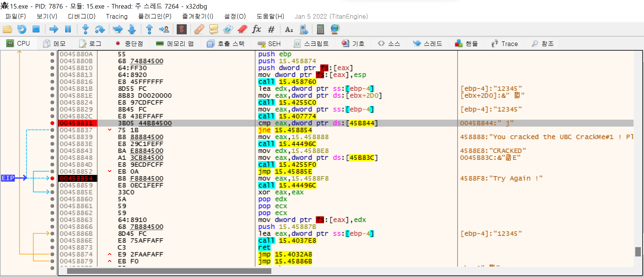Click the Step Into icon
Screen dimensions: 644x277
[x=85, y=29]
